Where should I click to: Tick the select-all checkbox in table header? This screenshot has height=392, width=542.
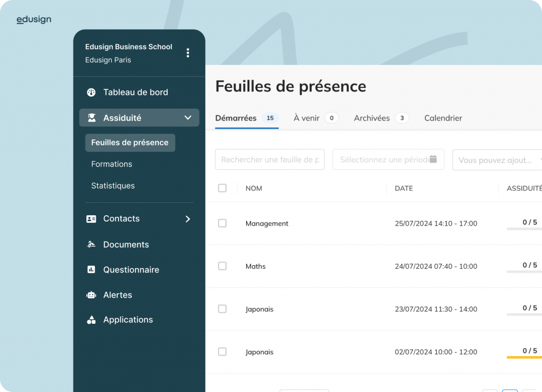pos(222,188)
